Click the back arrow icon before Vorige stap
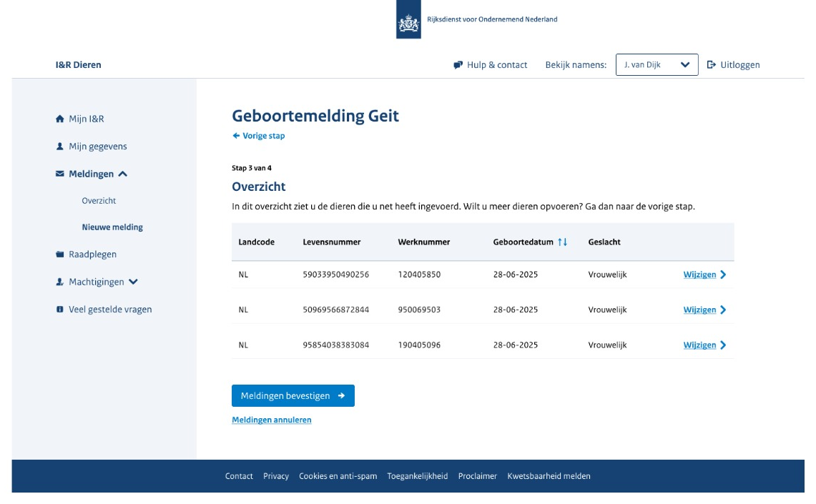The image size is (816, 504). pyautogui.click(x=236, y=136)
